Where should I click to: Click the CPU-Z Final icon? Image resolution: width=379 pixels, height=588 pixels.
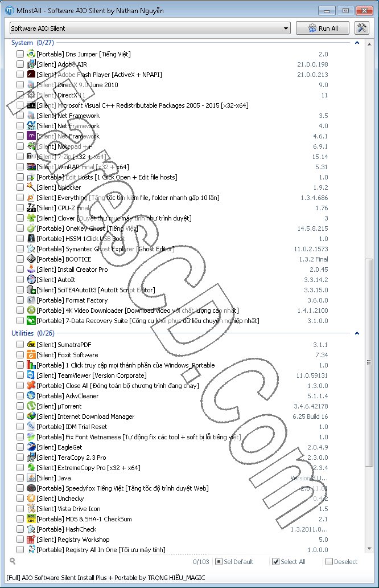[31, 208]
